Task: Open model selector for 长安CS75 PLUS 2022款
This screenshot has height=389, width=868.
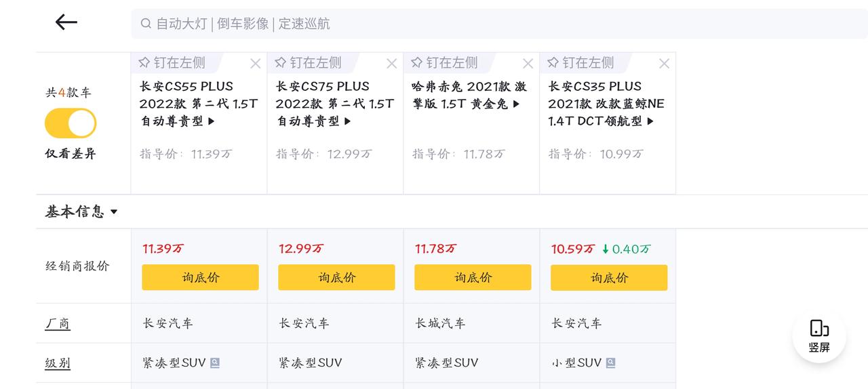Action: coord(334,104)
